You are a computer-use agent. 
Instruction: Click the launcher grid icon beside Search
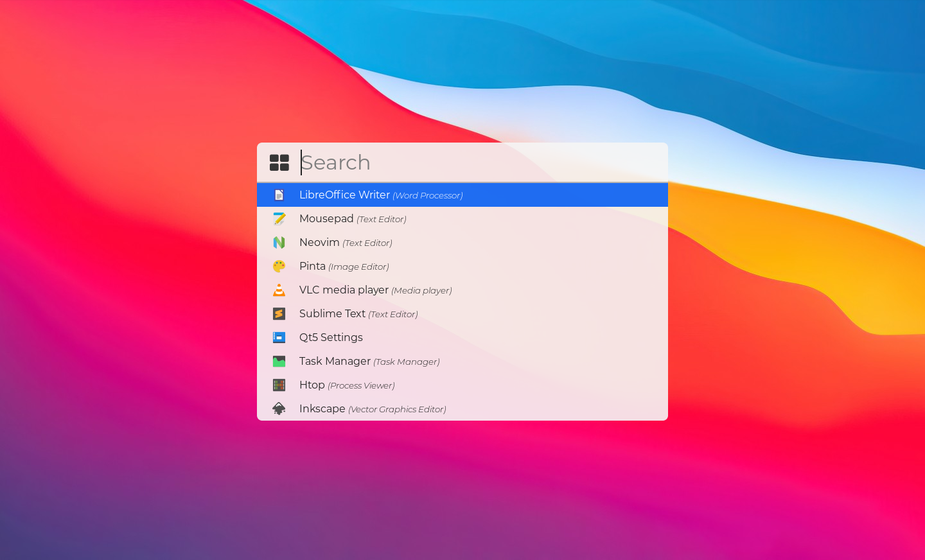click(x=279, y=162)
